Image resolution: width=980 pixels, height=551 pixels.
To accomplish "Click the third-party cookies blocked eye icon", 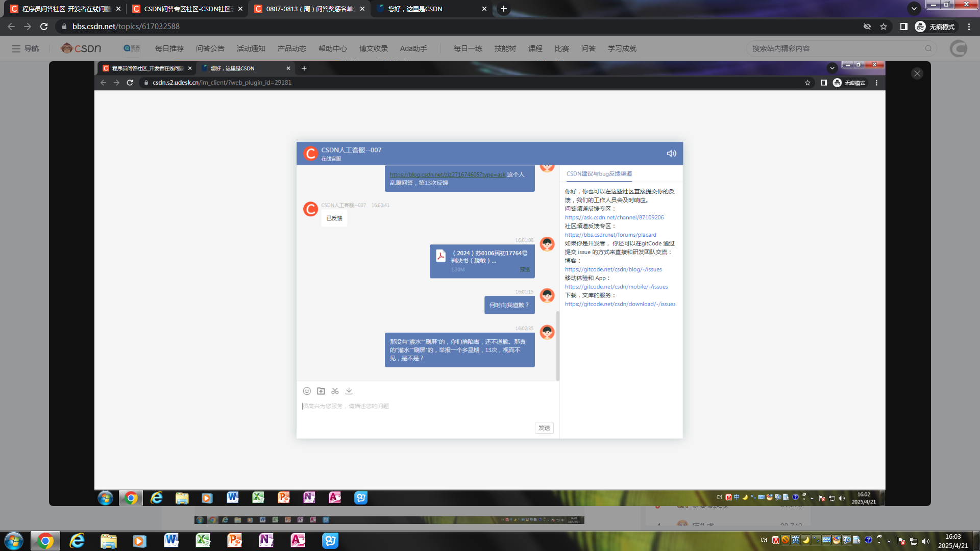I will [x=867, y=27].
